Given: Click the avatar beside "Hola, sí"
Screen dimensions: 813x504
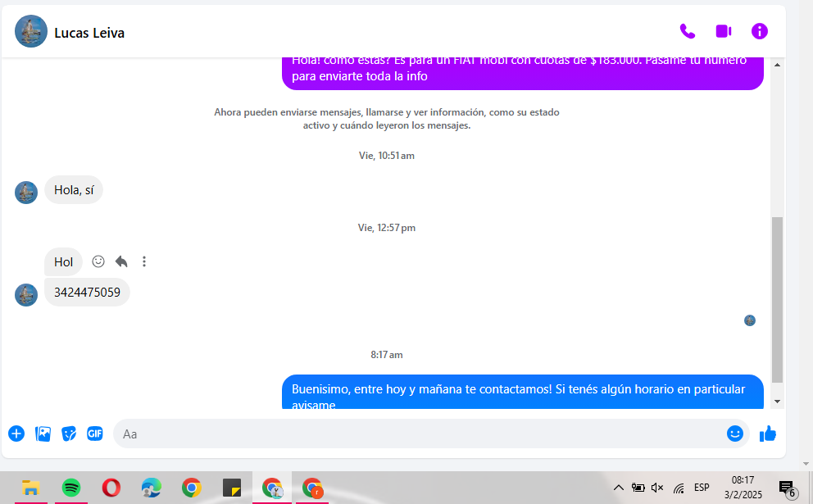Looking at the screenshot, I should 26,193.
